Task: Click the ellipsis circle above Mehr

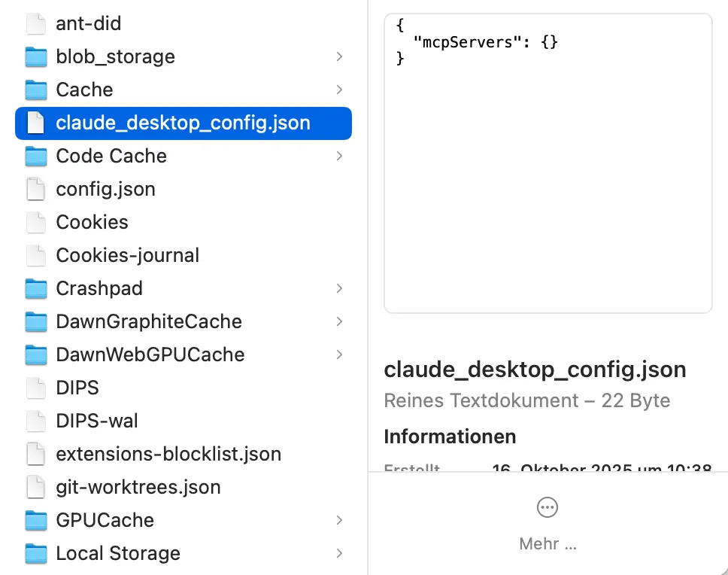Action: 548,507
